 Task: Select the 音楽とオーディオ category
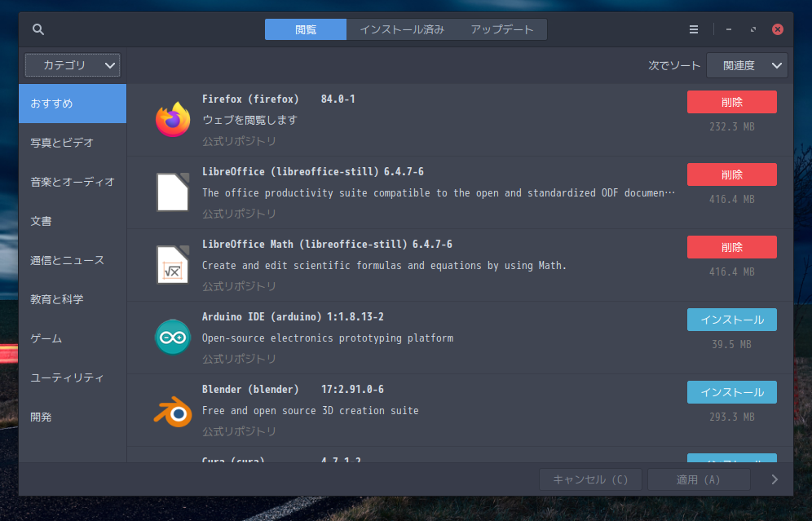(x=73, y=183)
